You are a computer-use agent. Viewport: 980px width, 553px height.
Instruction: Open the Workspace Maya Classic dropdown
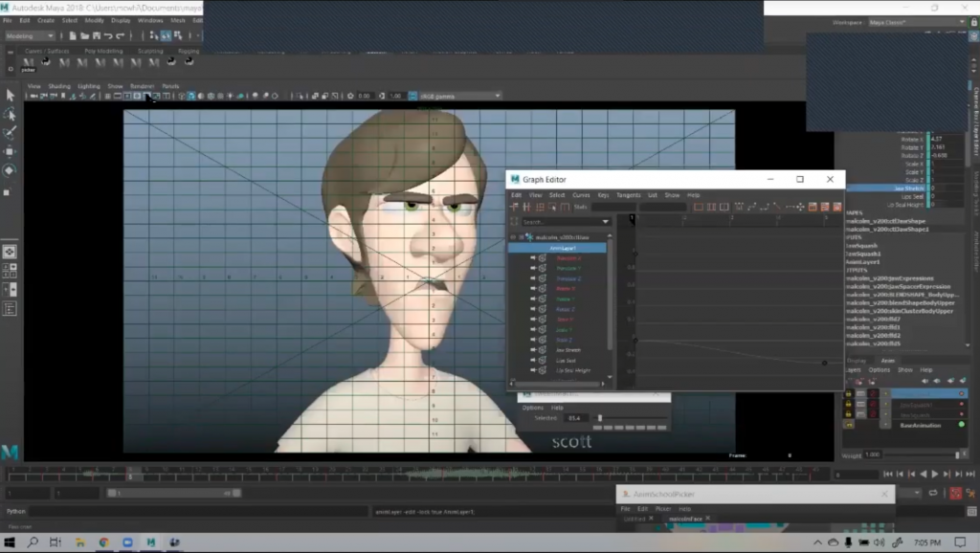(x=917, y=23)
